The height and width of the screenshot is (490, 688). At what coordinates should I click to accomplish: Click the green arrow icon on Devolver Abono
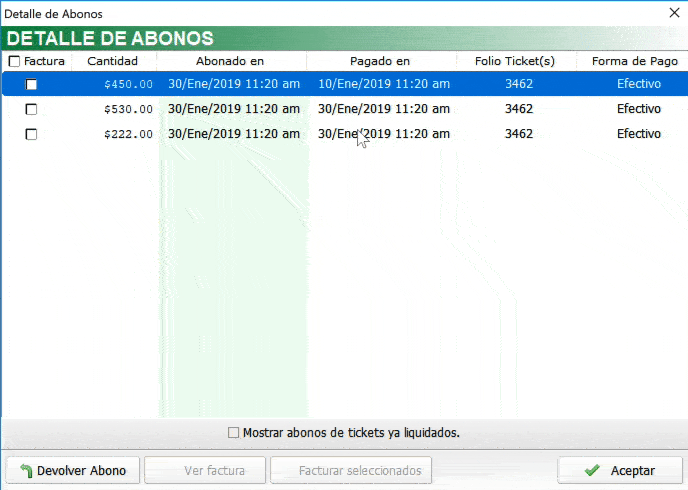pyautogui.click(x=26, y=471)
